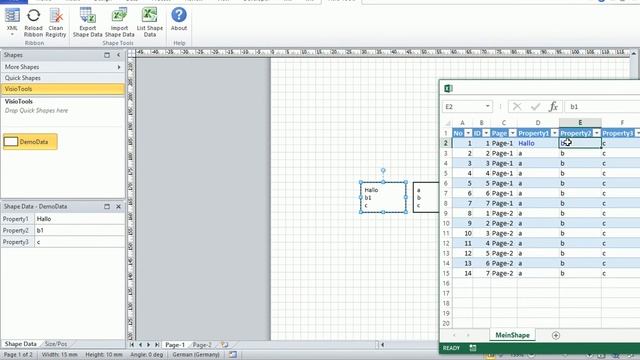
Task: Close the Shape Data window
Action: pyautogui.click(x=118, y=207)
